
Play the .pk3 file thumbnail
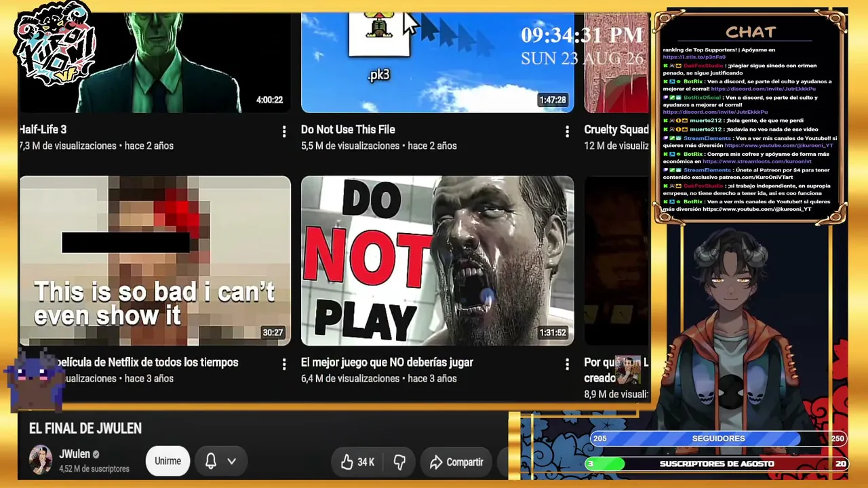pyautogui.click(x=437, y=62)
